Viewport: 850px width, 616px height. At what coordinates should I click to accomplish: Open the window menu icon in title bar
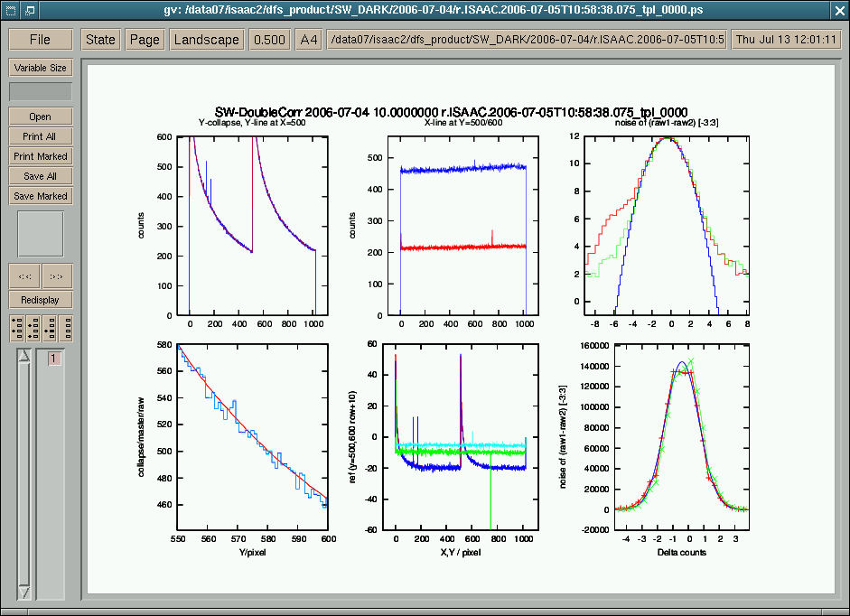(10, 10)
